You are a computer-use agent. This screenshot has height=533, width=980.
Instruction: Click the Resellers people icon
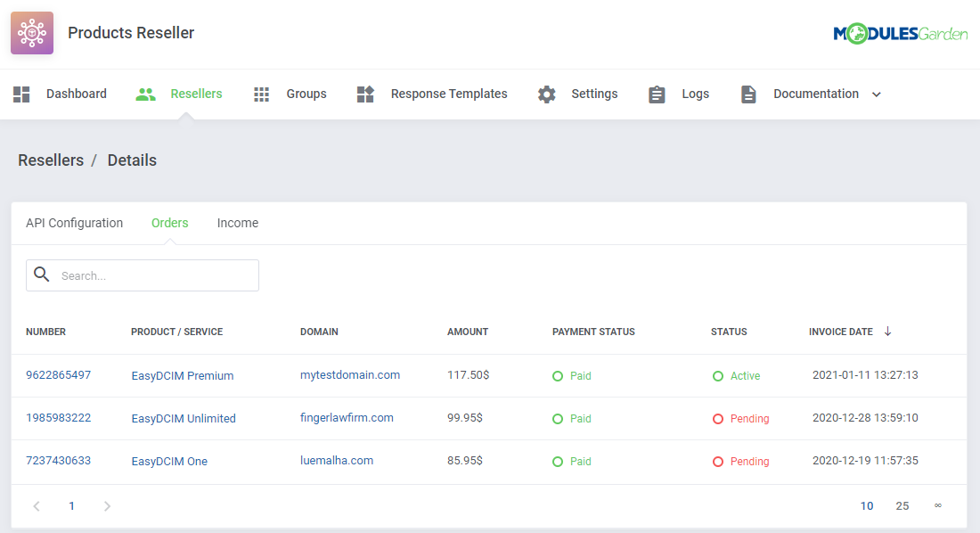point(145,94)
